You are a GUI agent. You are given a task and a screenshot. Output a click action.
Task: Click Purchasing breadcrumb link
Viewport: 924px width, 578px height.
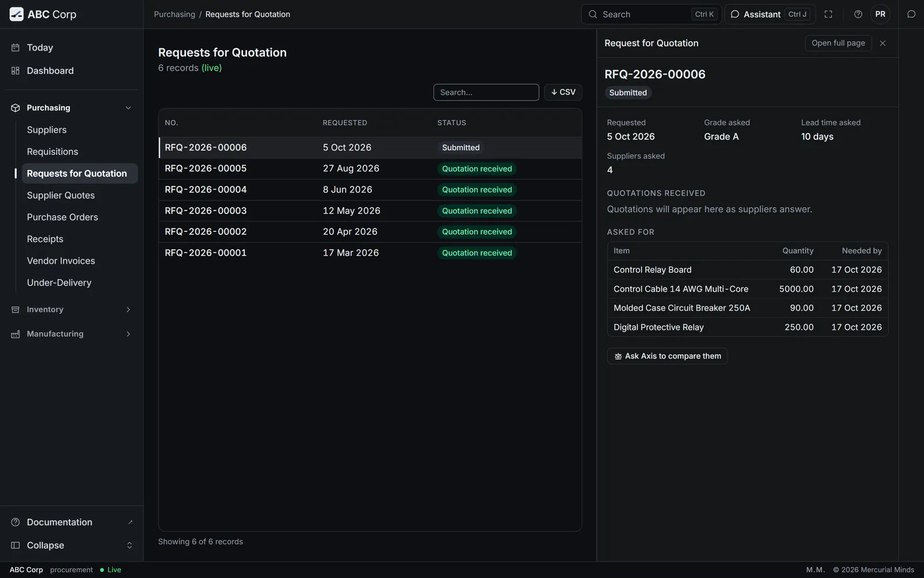tap(174, 14)
